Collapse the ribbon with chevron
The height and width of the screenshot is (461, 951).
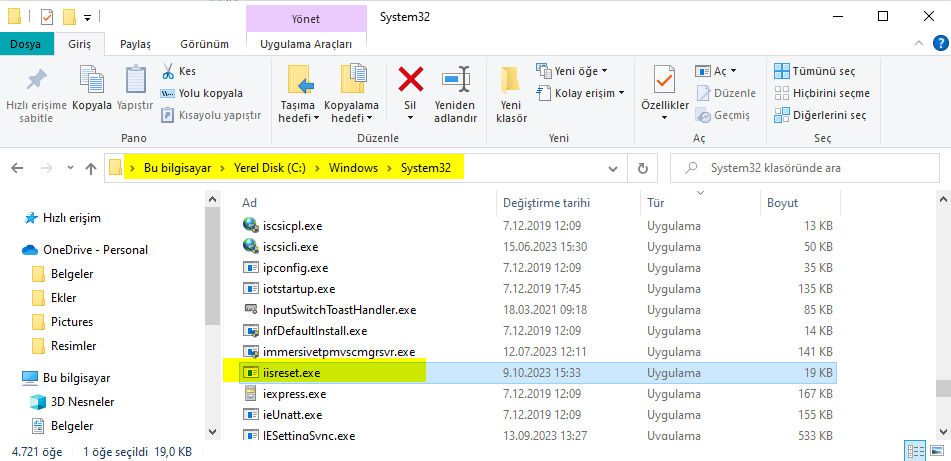point(920,43)
